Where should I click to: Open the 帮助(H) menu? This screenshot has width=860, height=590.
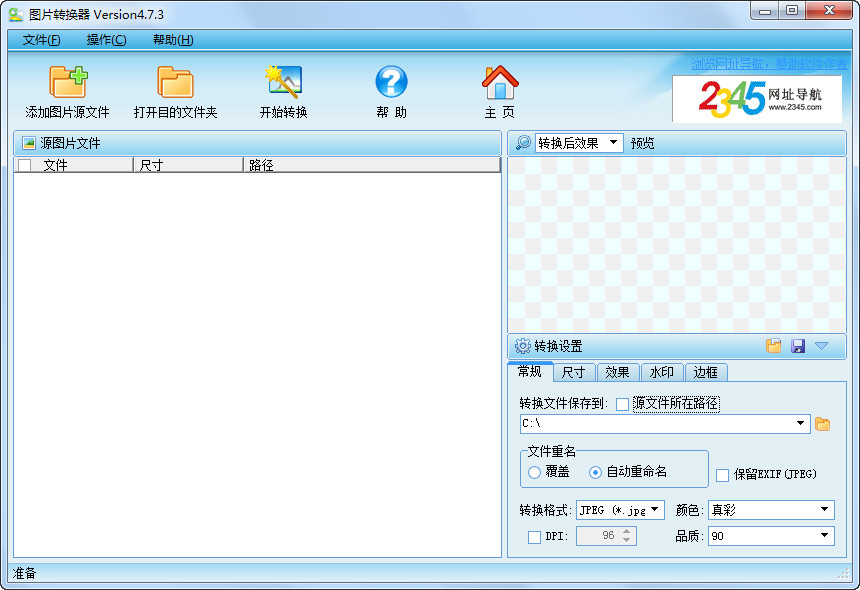tap(173, 39)
